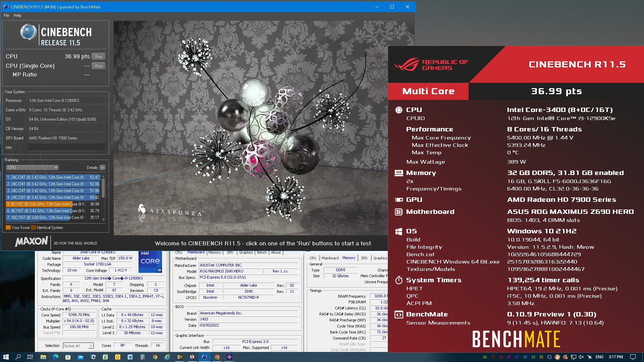The image size is (644, 362).
Task: Click the Windows OS icon in BenchMate panel
Action: [x=398, y=231]
